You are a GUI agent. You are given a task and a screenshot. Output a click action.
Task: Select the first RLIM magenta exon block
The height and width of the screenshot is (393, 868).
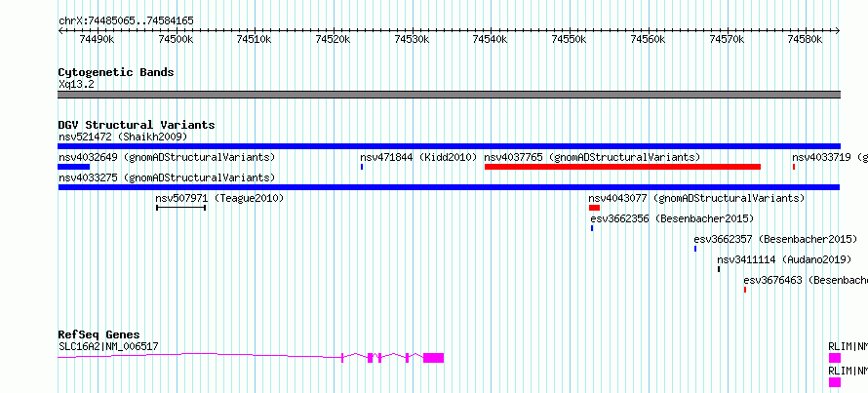pyautogui.click(x=834, y=358)
